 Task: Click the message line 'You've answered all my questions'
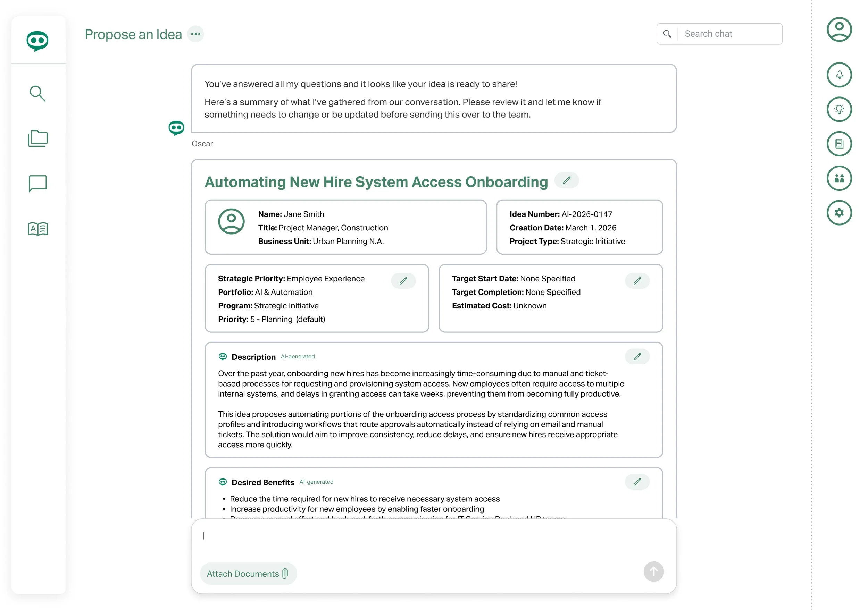click(x=361, y=84)
